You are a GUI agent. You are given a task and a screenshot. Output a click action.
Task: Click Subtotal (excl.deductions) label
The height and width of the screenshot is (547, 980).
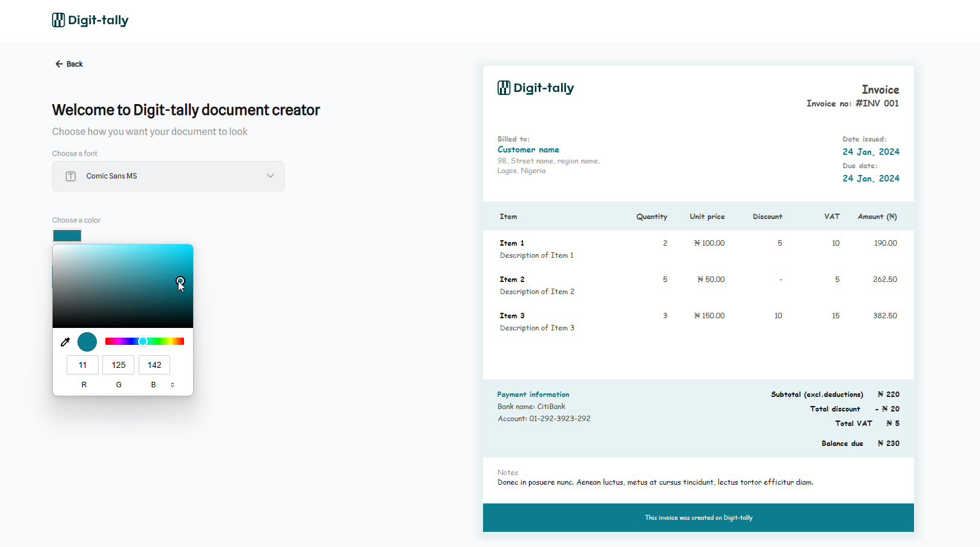(x=817, y=395)
